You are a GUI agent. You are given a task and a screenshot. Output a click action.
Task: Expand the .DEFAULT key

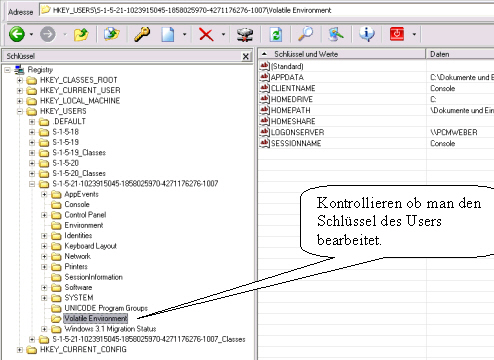[x=32, y=122]
